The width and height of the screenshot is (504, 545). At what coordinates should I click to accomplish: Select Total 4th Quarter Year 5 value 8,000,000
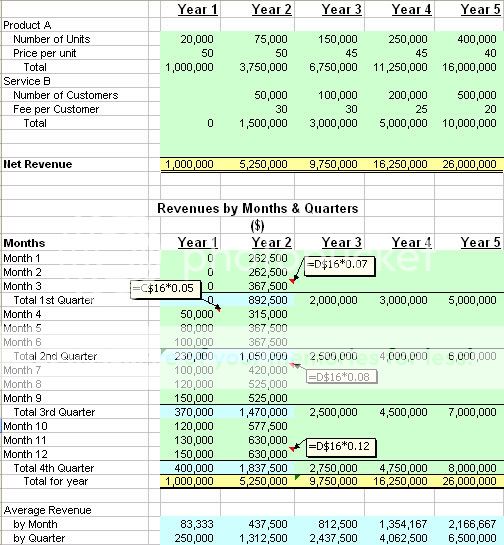coord(472,468)
